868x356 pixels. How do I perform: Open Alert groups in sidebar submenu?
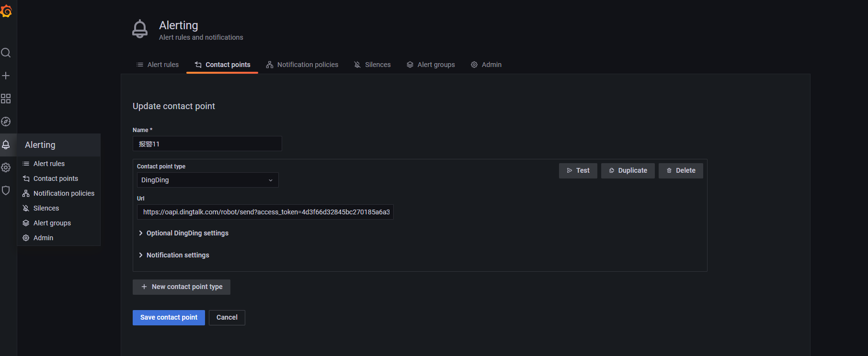(x=59, y=223)
